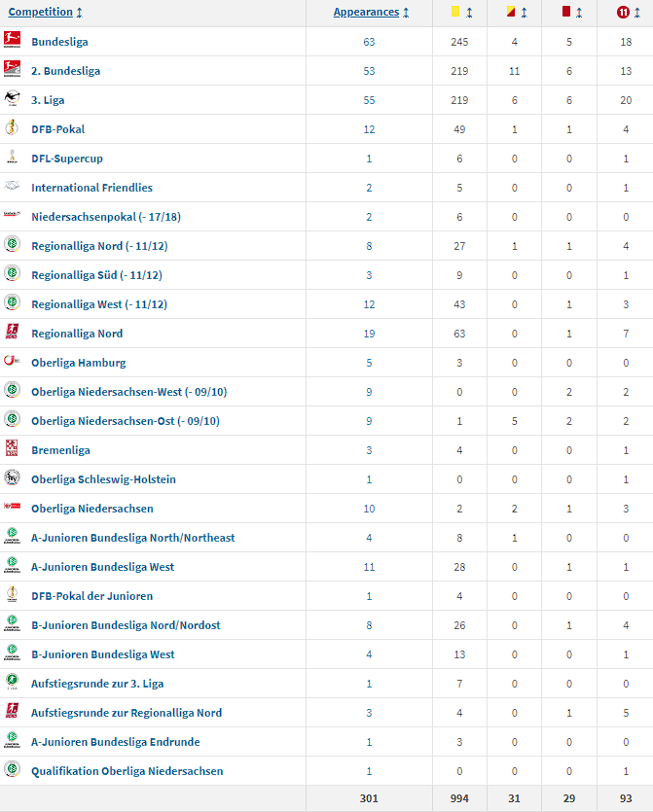Select Bundesliga yellow cards value 245

click(459, 42)
